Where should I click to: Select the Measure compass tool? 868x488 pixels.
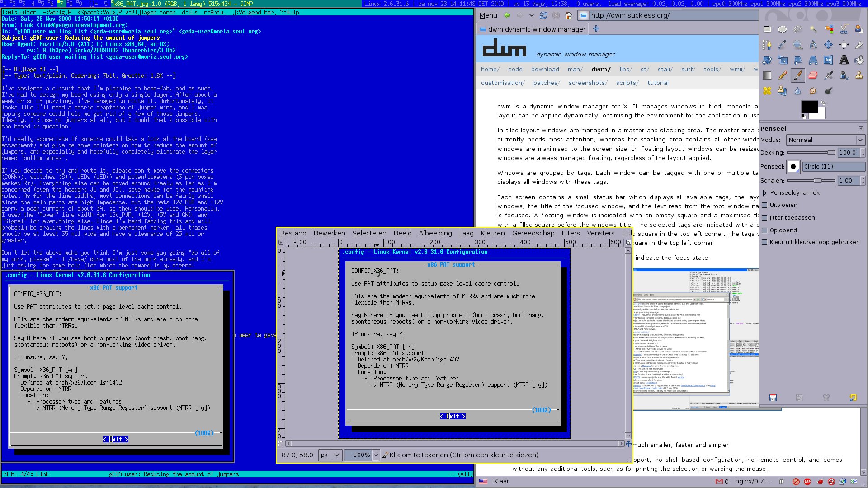pyautogui.click(x=813, y=45)
